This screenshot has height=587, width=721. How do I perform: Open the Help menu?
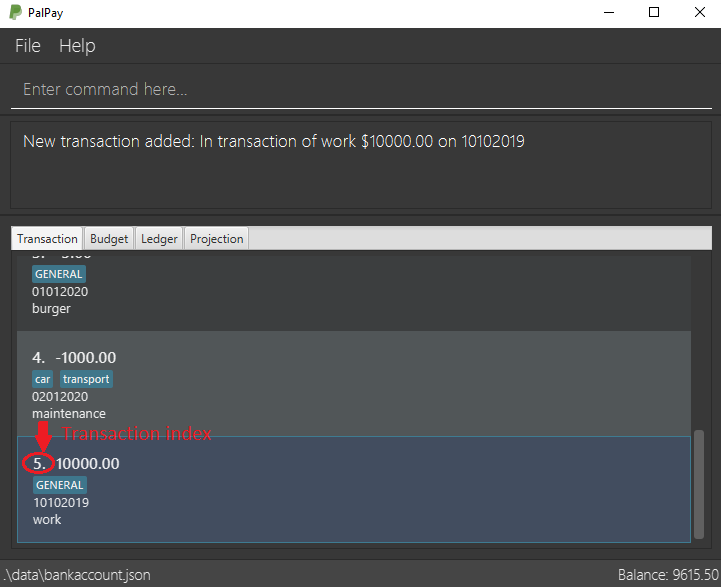point(77,46)
